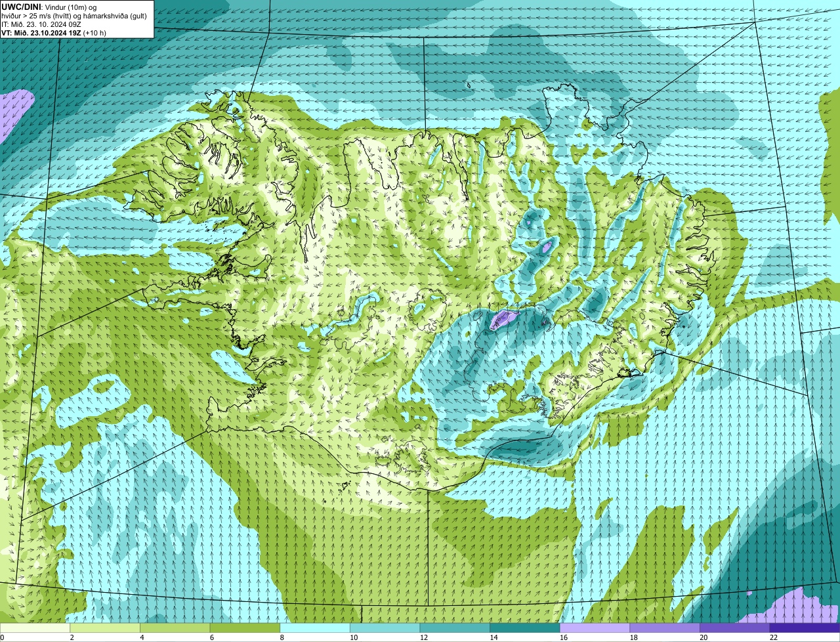Viewport: 840px width, 642px height.
Task: Click the '8' label on the color scale
Action: point(282,637)
